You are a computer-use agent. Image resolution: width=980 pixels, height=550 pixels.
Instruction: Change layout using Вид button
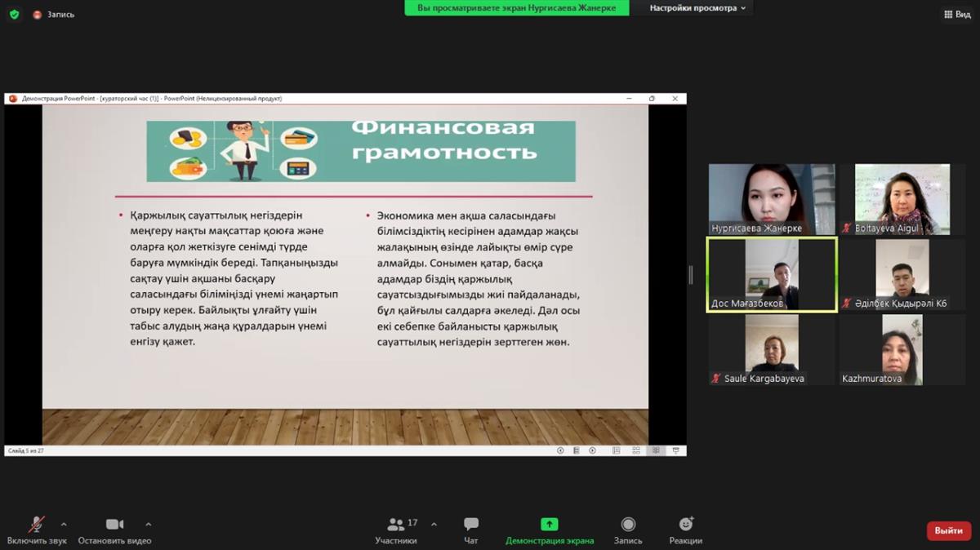tap(957, 14)
